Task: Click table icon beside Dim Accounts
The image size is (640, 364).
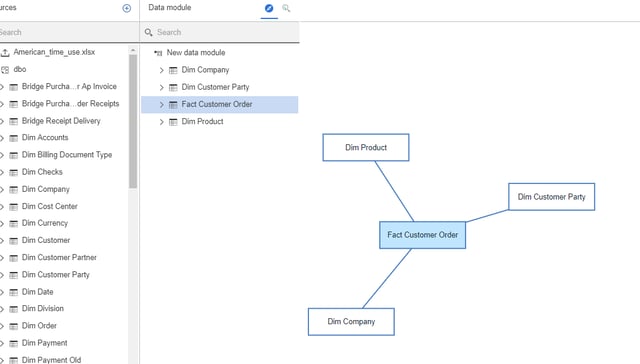Action: pos(13,138)
